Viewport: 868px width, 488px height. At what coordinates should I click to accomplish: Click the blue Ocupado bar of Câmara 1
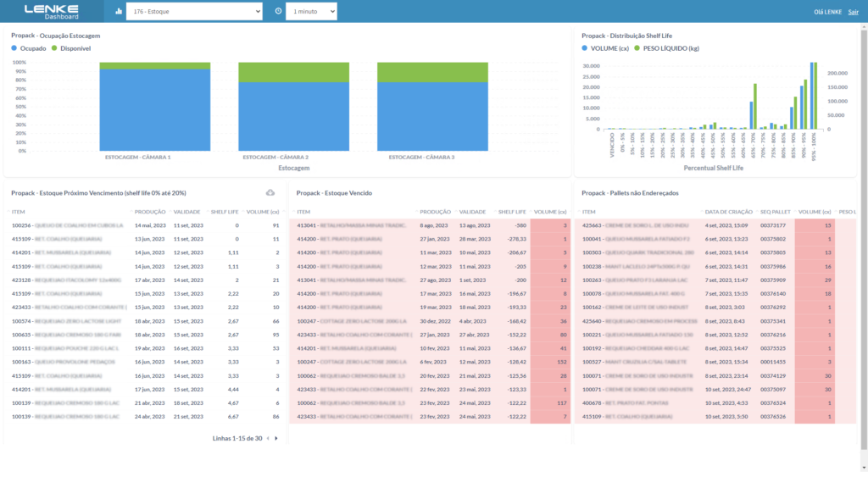(155, 109)
